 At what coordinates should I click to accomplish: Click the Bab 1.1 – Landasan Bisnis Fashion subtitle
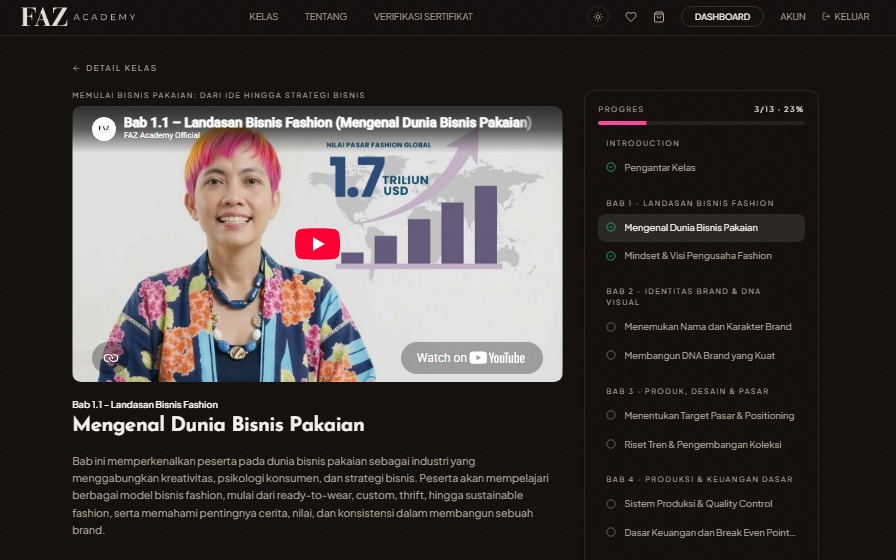coord(145,405)
